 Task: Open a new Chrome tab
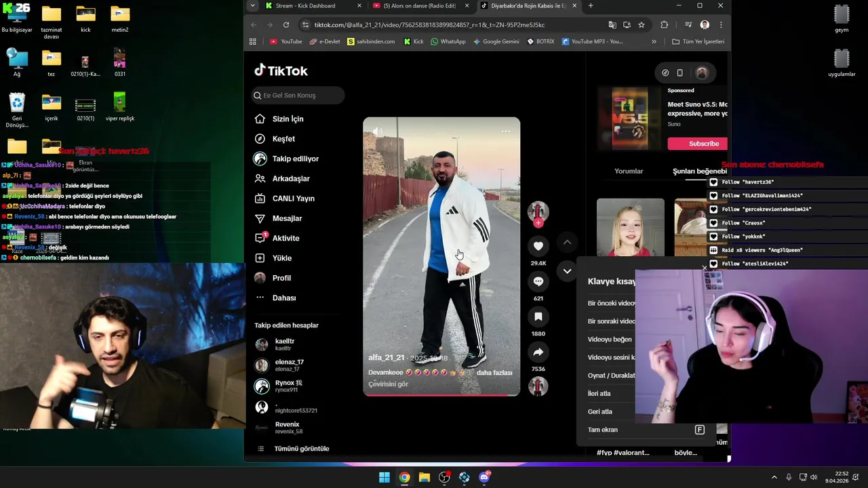click(x=591, y=5)
